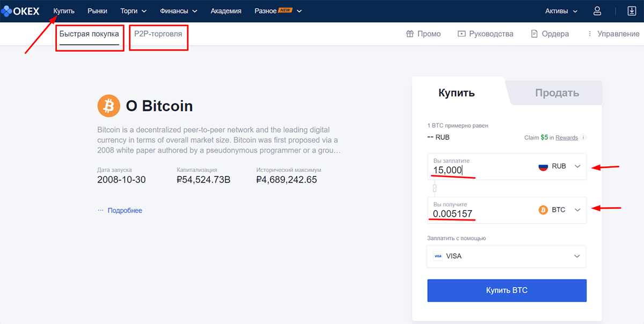Click the three-dots icon beside Управление
Viewport: 644px width, 324px height.
tap(590, 34)
